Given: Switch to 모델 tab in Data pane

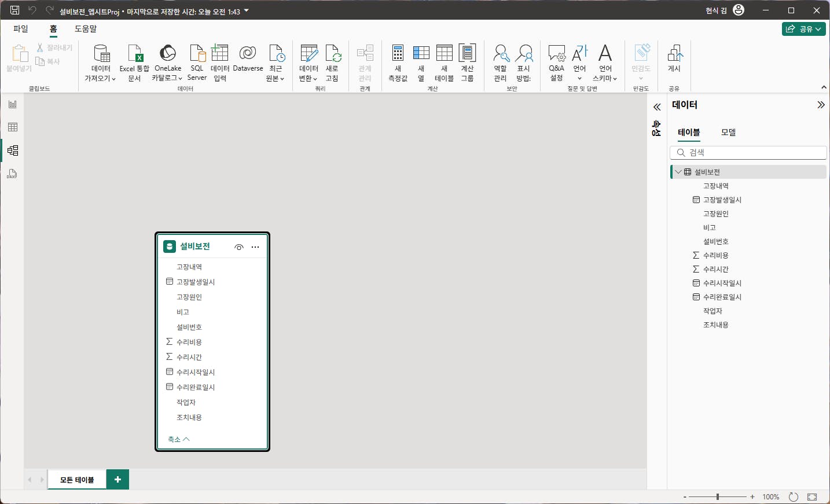Looking at the screenshot, I should pos(728,133).
